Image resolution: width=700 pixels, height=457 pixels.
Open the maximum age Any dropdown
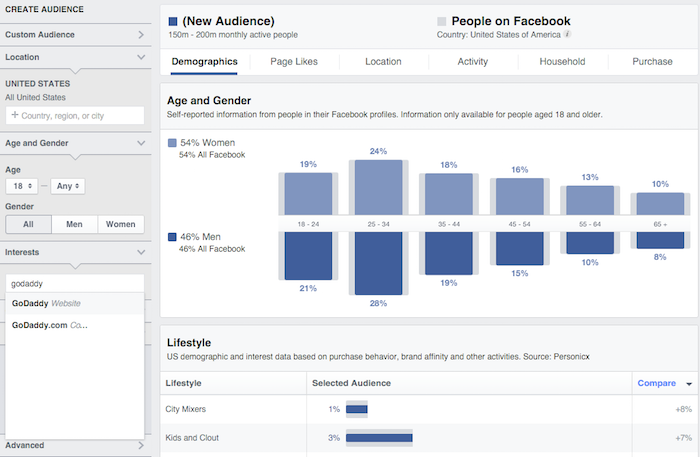click(68, 186)
